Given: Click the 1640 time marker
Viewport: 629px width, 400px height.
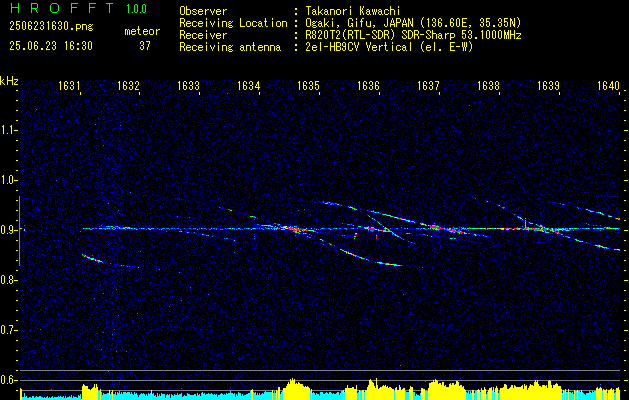Looking at the screenshot, I should coord(608,86).
